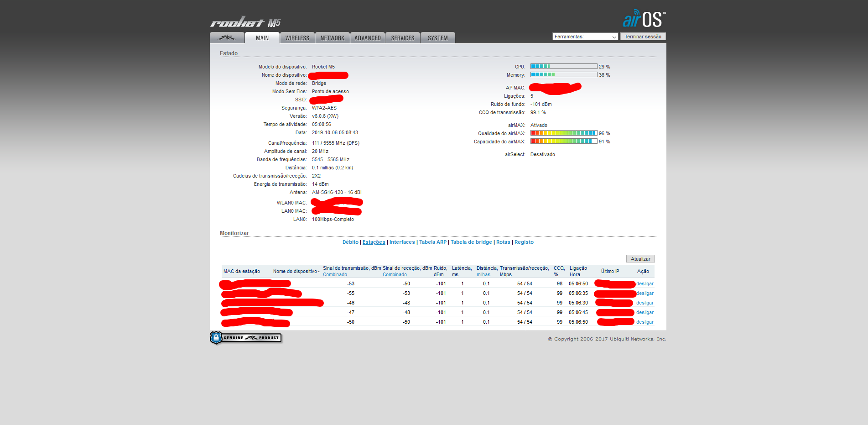Open the SERVICES tab
868x425 pixels.
coord(403,38)
